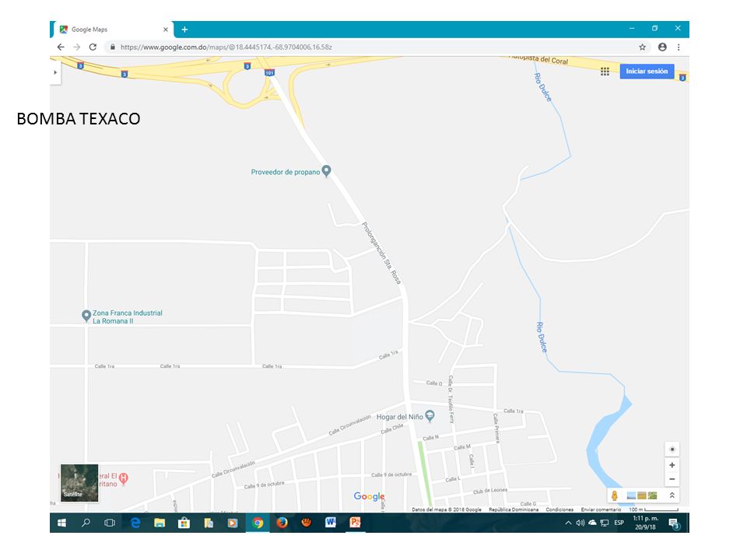Click the Hogar del Niño place marker
The width and height of the screenshot is (747, 560).
click(x=430, y=415)
